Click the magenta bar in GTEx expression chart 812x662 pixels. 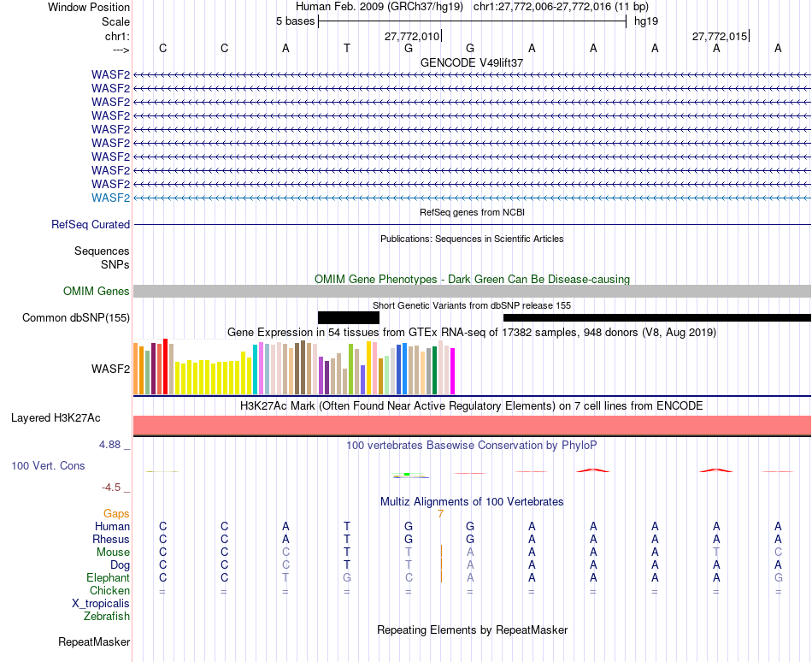coord(453,371)
